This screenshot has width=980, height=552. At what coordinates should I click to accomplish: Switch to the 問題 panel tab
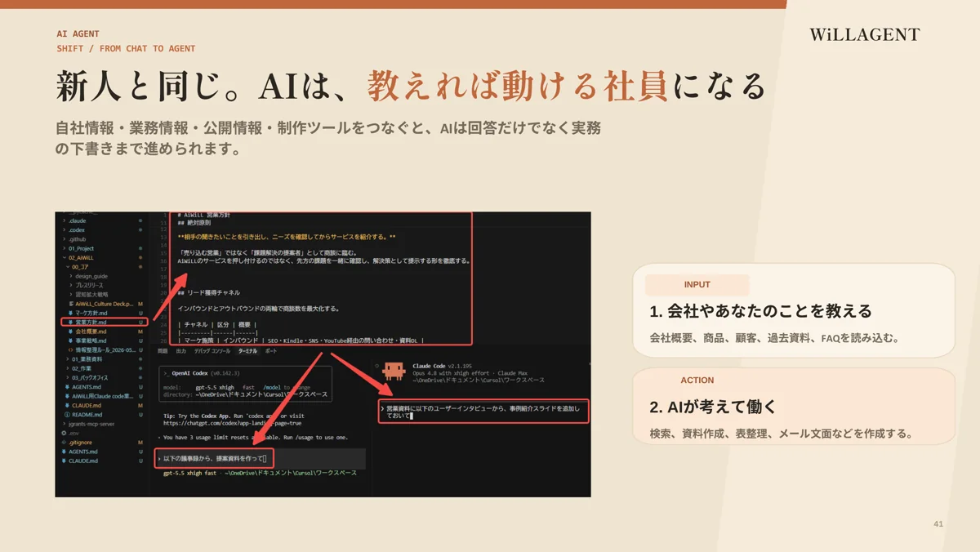163,351
